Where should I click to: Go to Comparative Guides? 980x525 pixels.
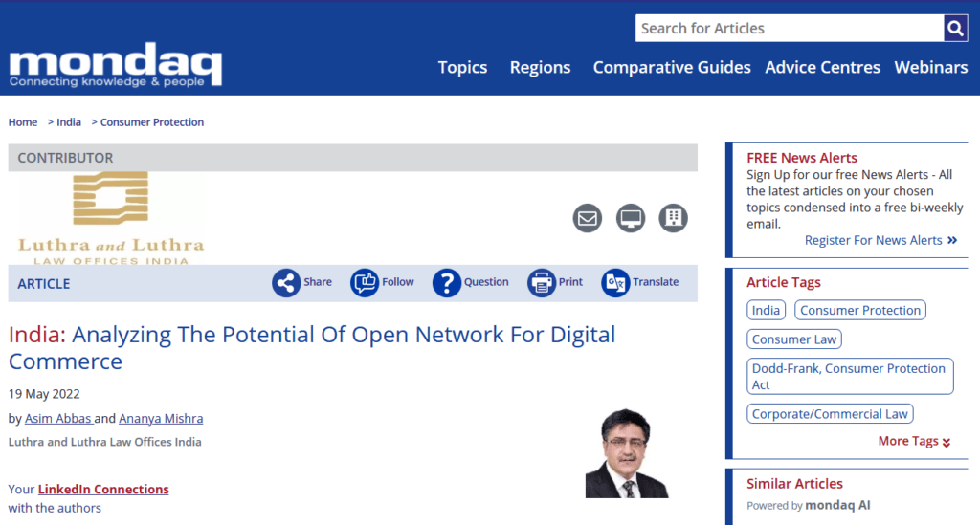tap(672, 67)
